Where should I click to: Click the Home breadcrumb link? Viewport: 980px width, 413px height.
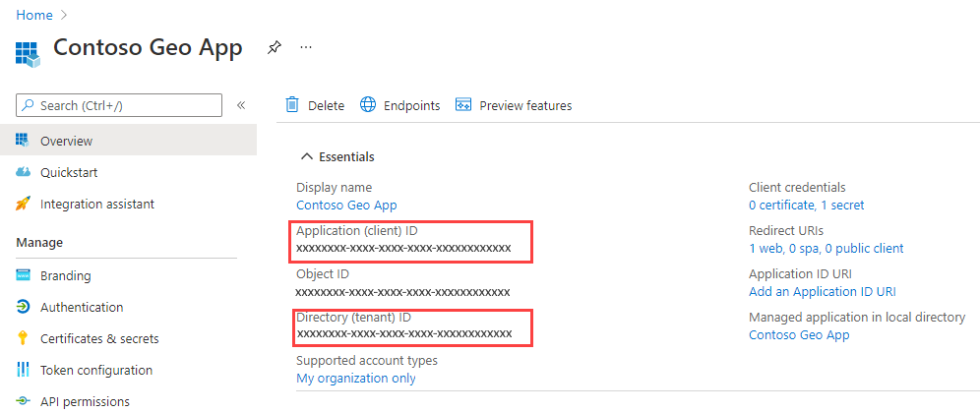(x=33, y=15)
